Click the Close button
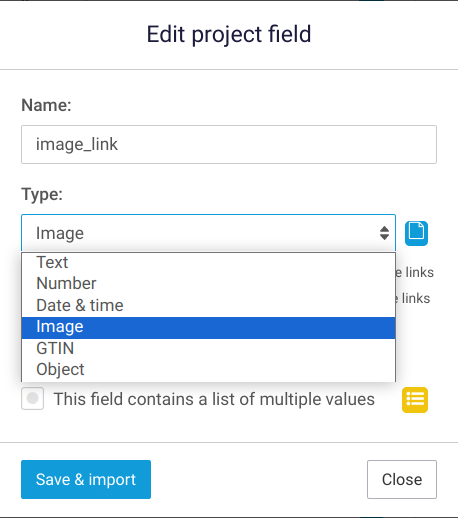 [402, 480]
